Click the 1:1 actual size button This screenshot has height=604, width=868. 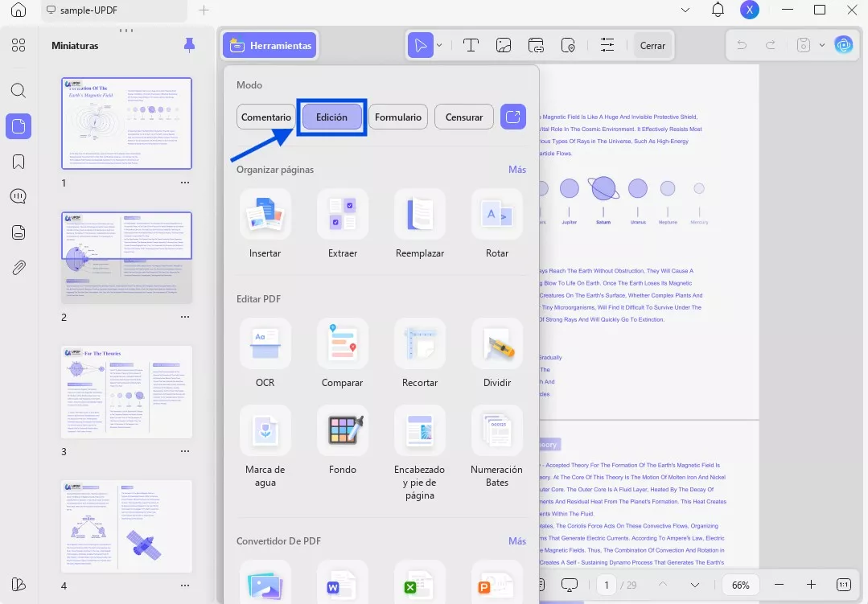(843, 585)
